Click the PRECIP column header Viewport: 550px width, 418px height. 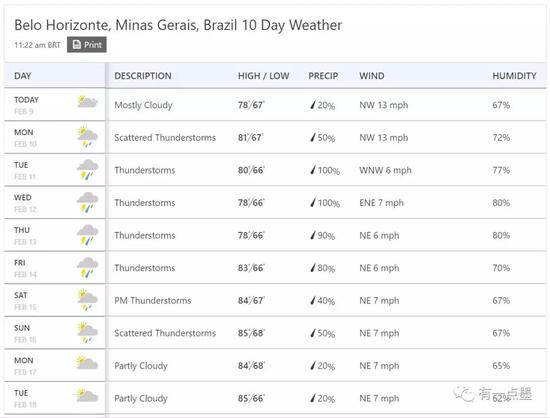[323, 76]
